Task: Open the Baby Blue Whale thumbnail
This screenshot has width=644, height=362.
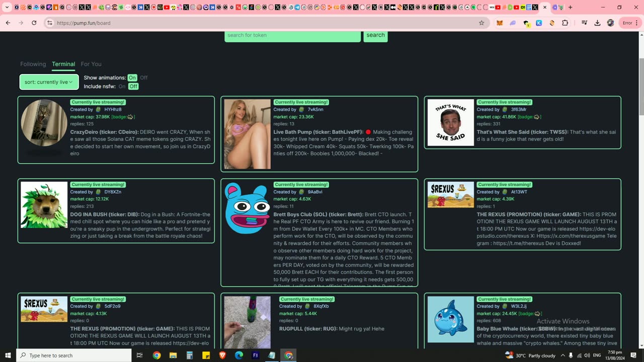Action: (451, 319)
